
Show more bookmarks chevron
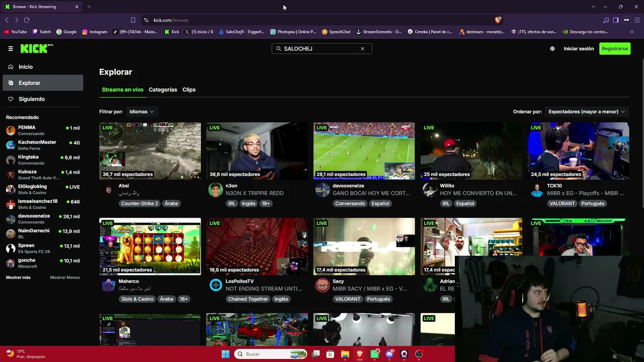pos(632,32)
